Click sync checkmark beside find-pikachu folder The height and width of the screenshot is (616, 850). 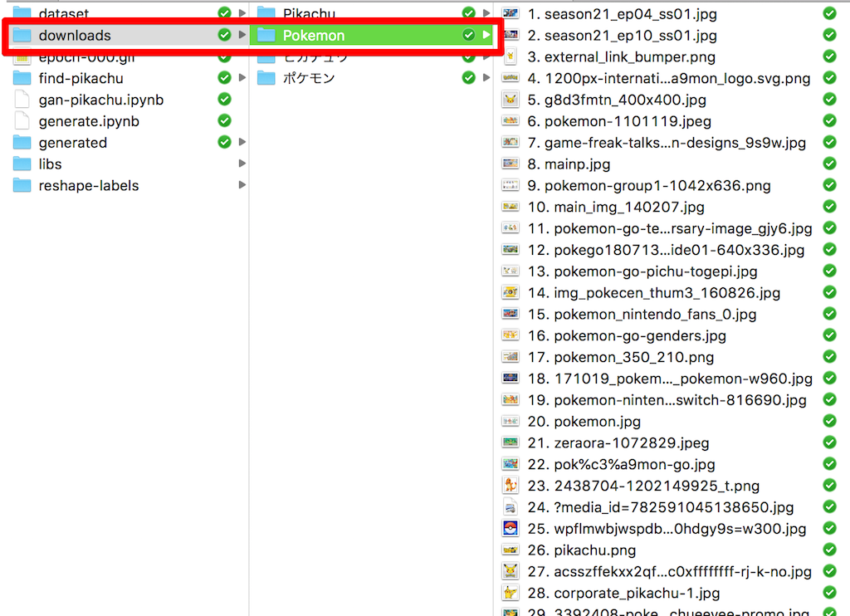(x=224, y=77)
